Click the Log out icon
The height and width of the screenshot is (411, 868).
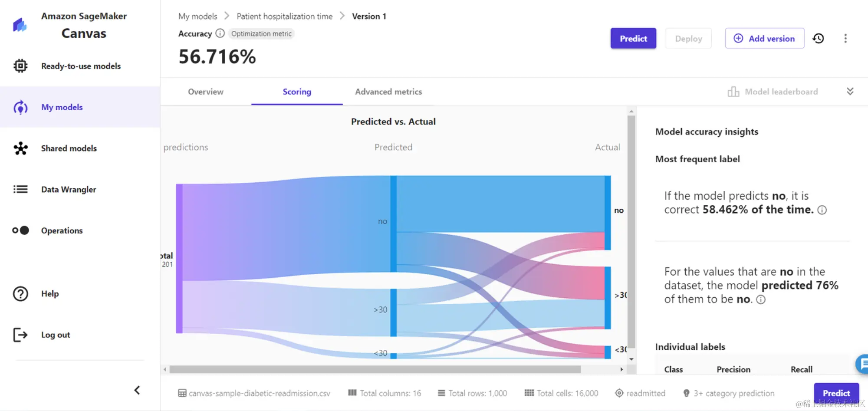click(20, 335)
